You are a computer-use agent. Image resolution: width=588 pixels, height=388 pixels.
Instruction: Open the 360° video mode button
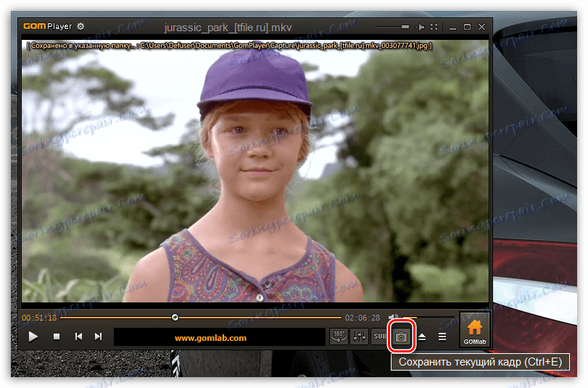(x=339, y=337)
